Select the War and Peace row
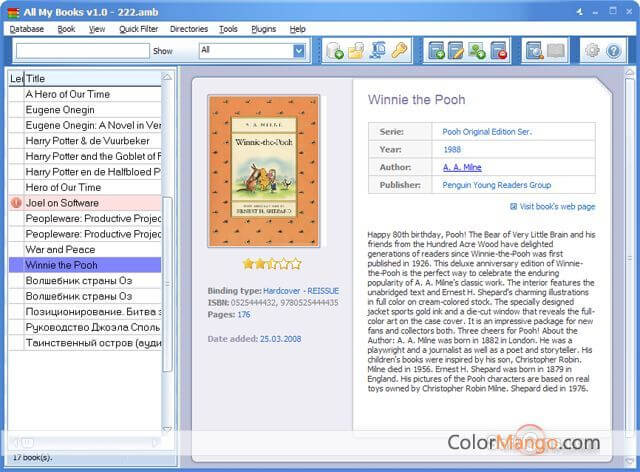Screen dimensions: 640x472 point(85,249)
